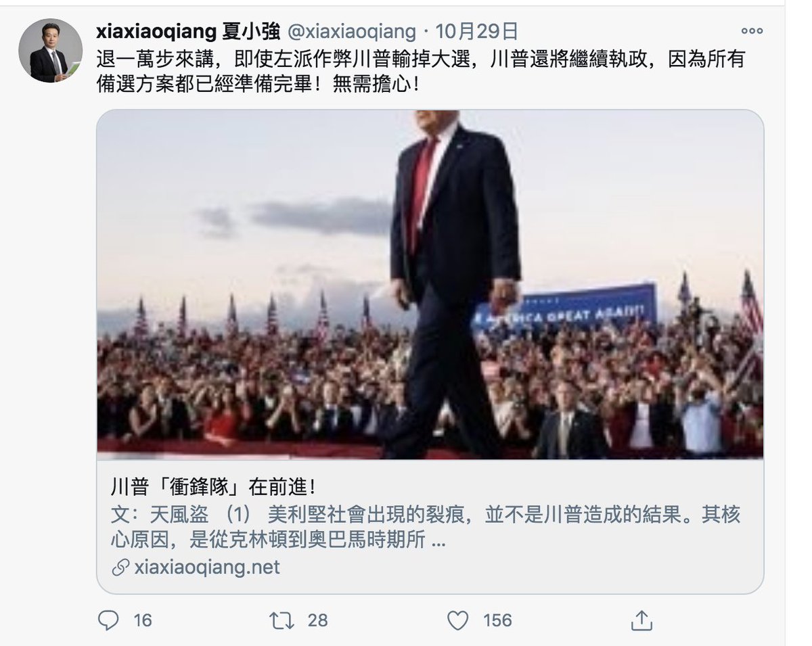This screenshot has width=812, height=646.
Task: Click the article description starting 文：天風盜
Action: pos(425,528)
